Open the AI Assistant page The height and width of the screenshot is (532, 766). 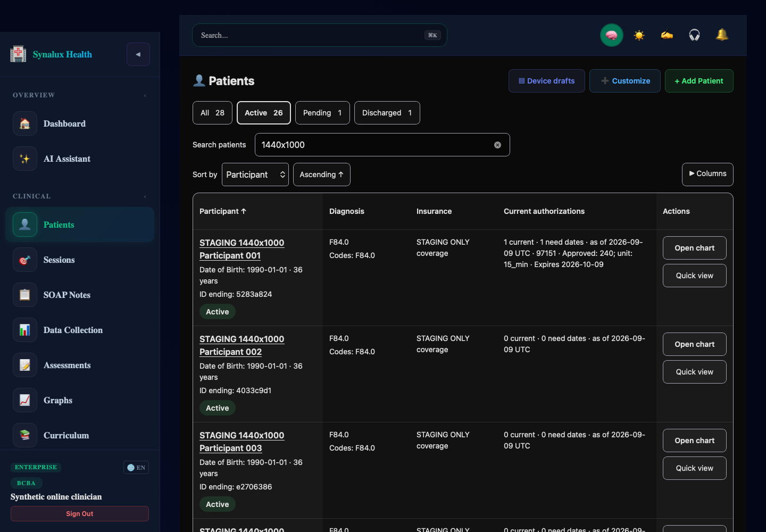(80, 159)
